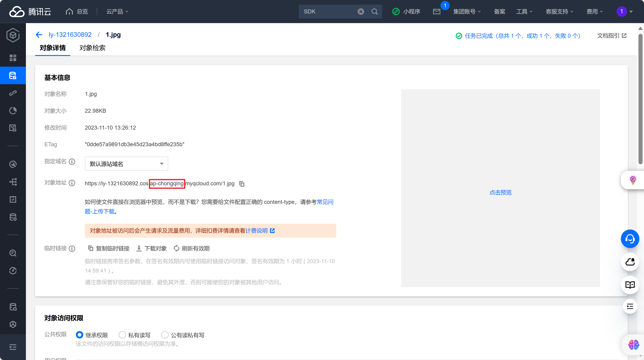Open the 默认源站域名 domain dropdown
Screen dimensions: 644x360
126,164
